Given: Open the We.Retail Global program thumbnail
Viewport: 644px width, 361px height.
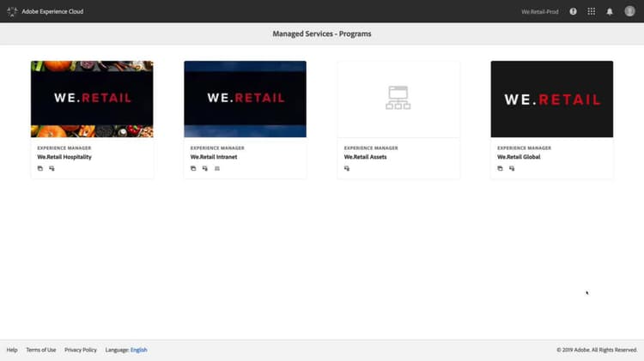Looking at the screenshot, I should [552, 99].
